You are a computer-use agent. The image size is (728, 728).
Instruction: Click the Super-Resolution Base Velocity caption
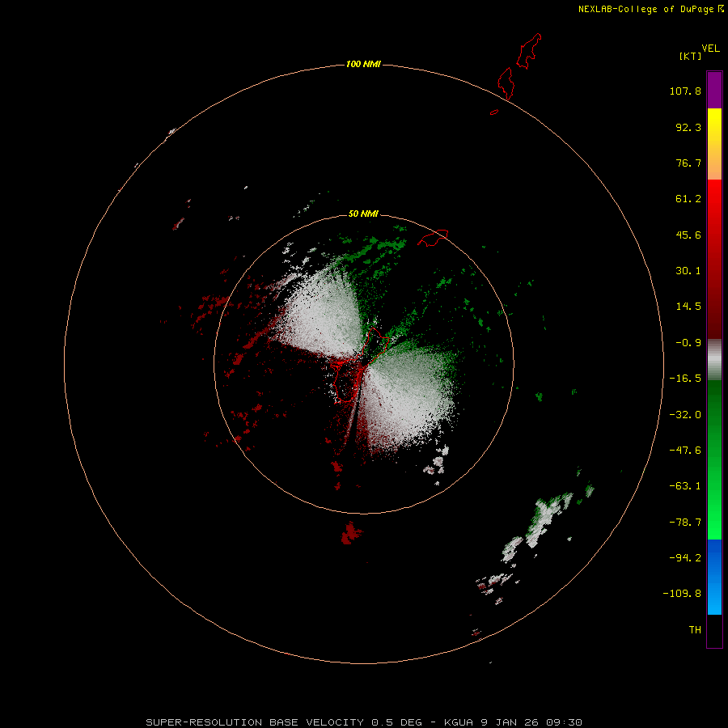363,722
